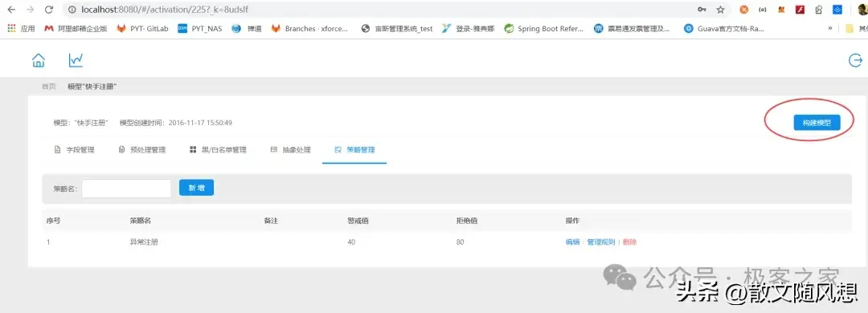This screenshot has width=868, height=313.
Task: Open the Guava官方文档 bookmark
Action: tap(725, 29)
